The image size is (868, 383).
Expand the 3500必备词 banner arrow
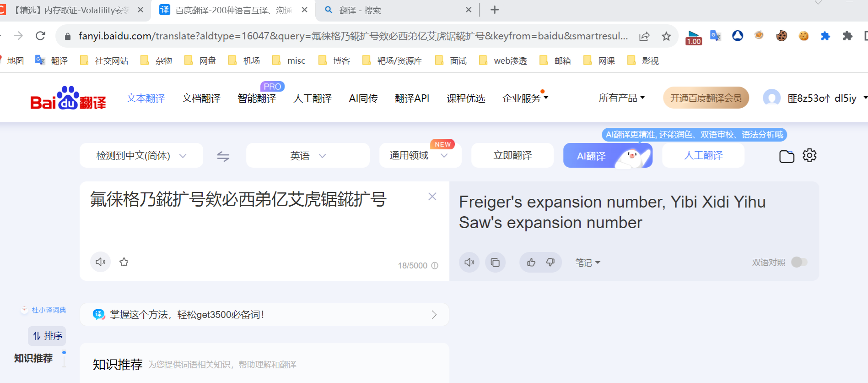point(434,315)
